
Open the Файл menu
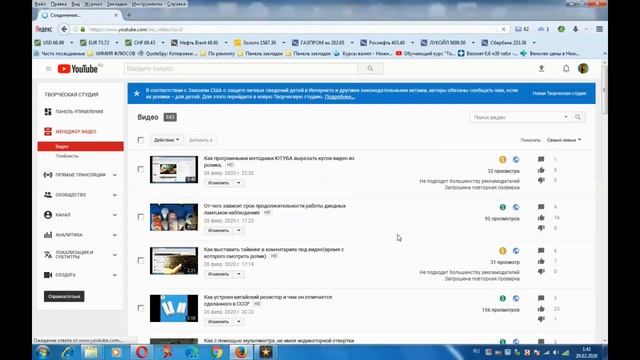pos(40,4)
